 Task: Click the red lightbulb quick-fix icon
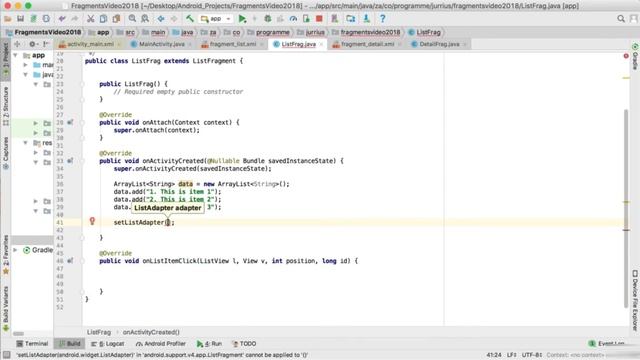[x=92, y=221]
